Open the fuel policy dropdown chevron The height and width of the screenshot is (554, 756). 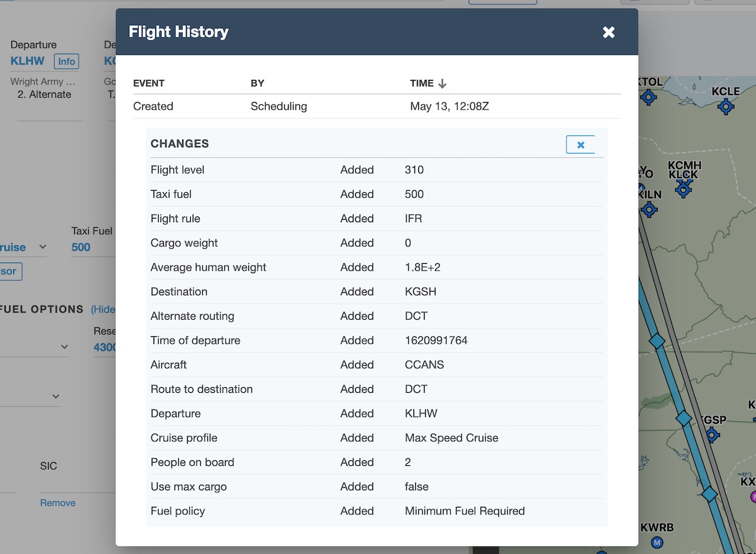(x=64, y=347)
